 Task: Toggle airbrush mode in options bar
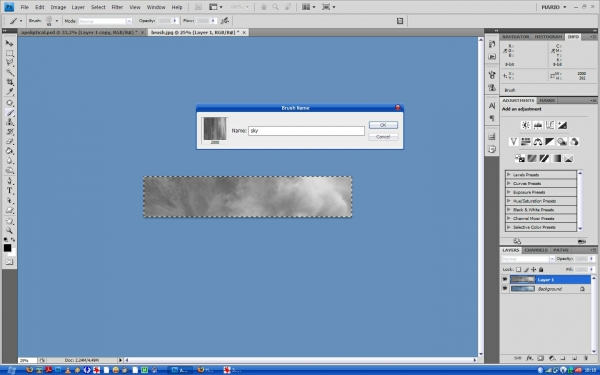pos(225,21)
